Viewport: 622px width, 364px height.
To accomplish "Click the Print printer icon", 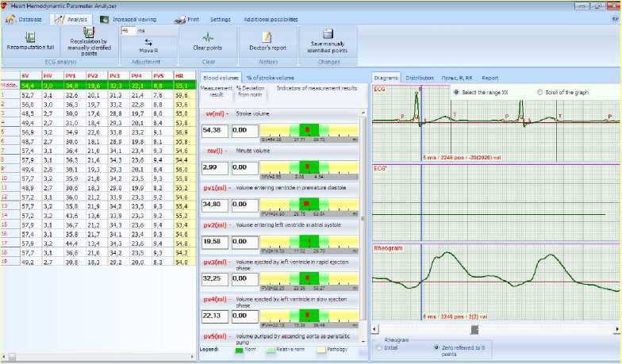I will pyautogui.click(x=180, y=18).
